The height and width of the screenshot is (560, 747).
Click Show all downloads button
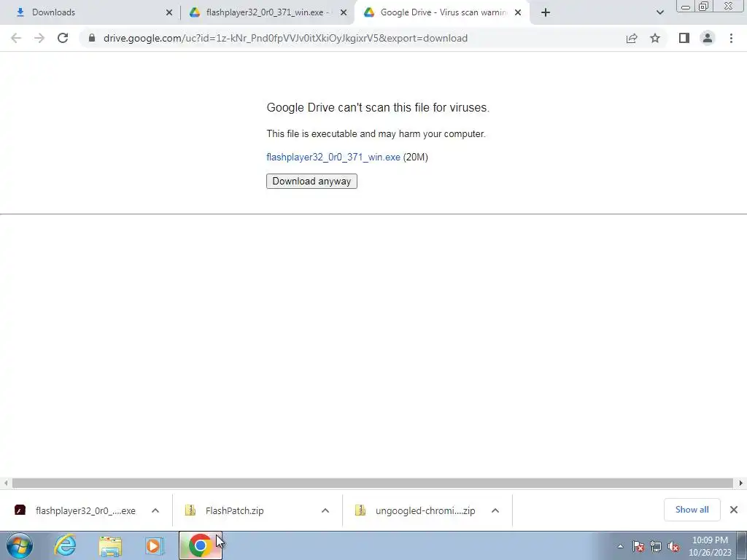692,510
